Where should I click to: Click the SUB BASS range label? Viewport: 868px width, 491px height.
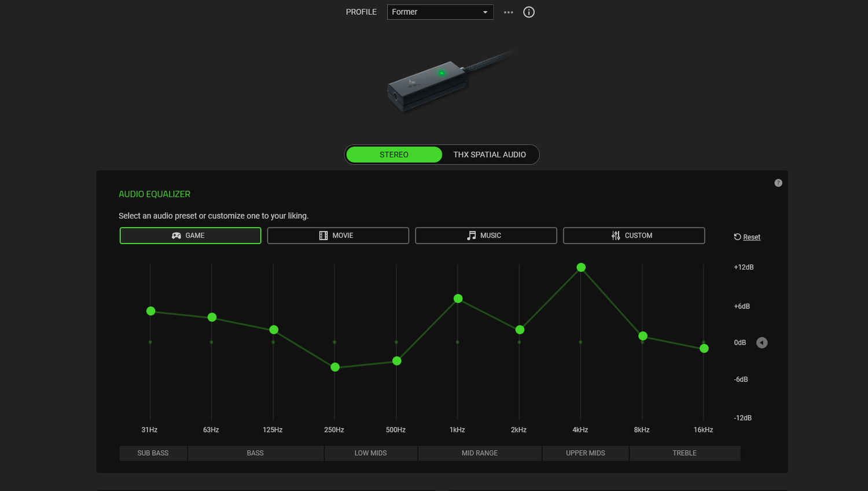click(x=153, y=453)
